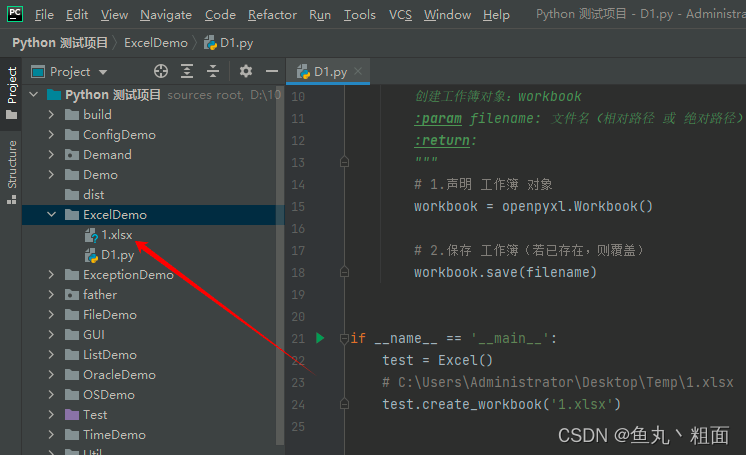Click the Collapse All icon in Project panel
Viewport: 746px width, 455px height.
[212, 71]
